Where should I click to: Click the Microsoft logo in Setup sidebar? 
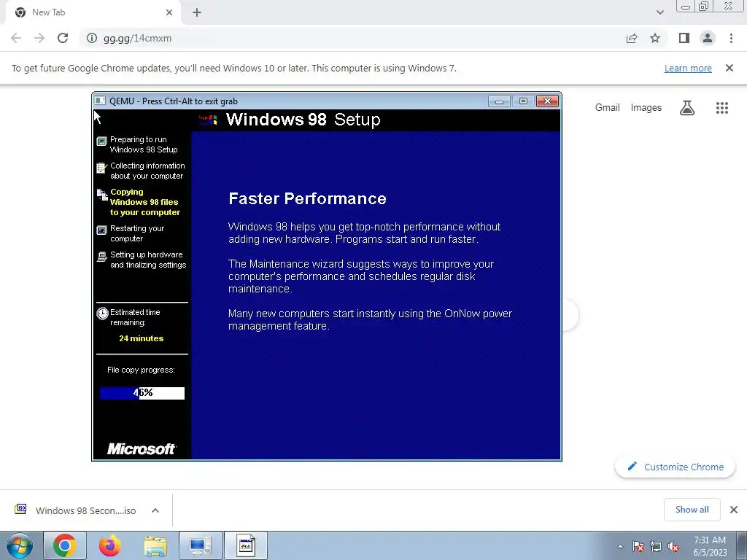[x=142, y=448]
